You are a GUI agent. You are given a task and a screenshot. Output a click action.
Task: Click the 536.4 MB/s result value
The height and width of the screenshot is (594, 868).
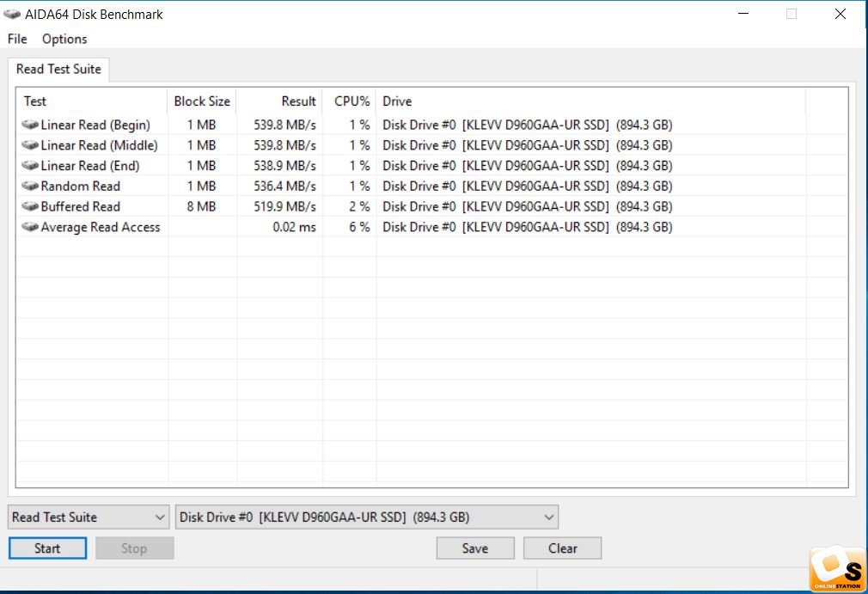pos(285,186)
